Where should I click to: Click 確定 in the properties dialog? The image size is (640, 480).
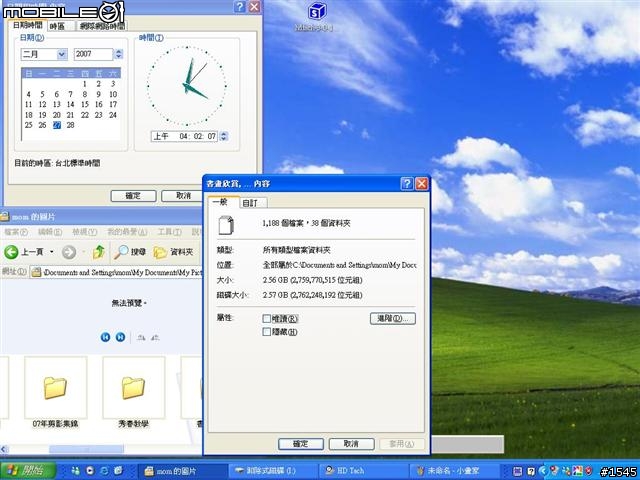(x=301, y=444)
